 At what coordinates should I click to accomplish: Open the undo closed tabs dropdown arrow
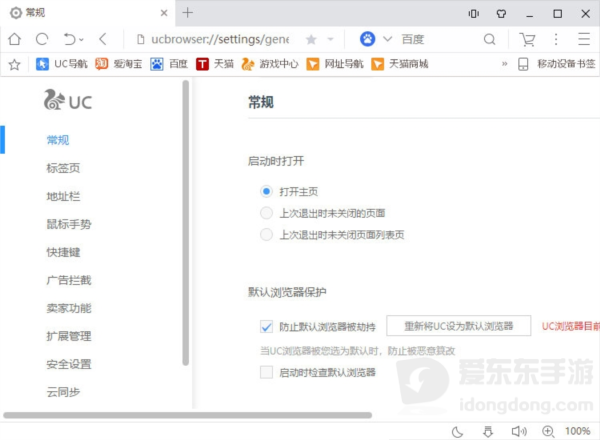[82, 39]
